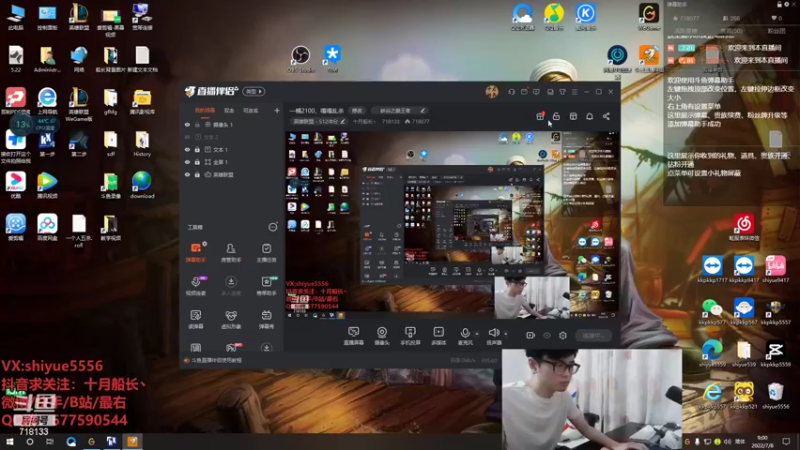
Task: Open the 多人连麦 download-arrow tool
Action: point(231,286)
